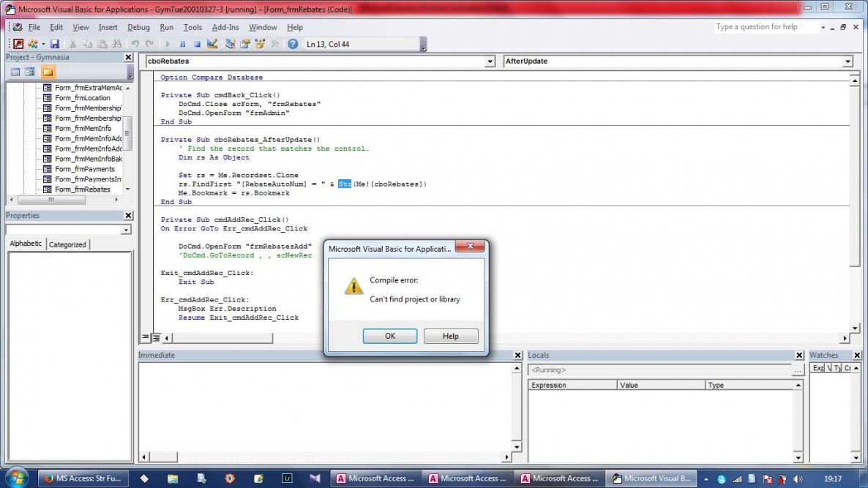Open the Tools menu
The height and width of the screenshot is (488, 868).
[192, 27]
